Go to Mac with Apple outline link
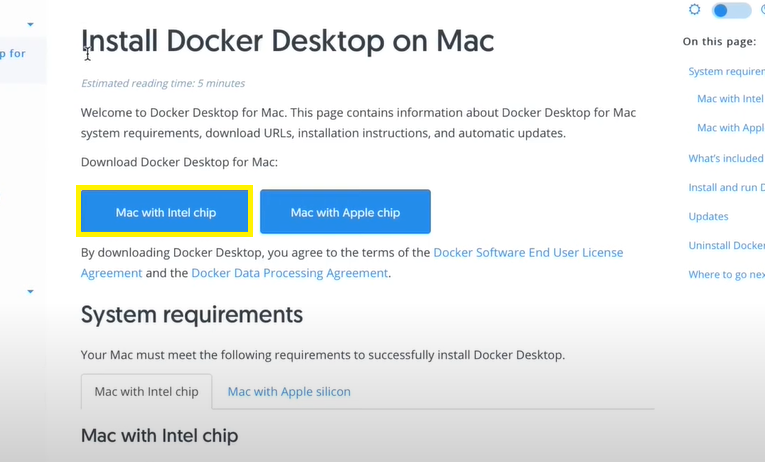The height and width of the screenshot is (462, 765). 730,128
